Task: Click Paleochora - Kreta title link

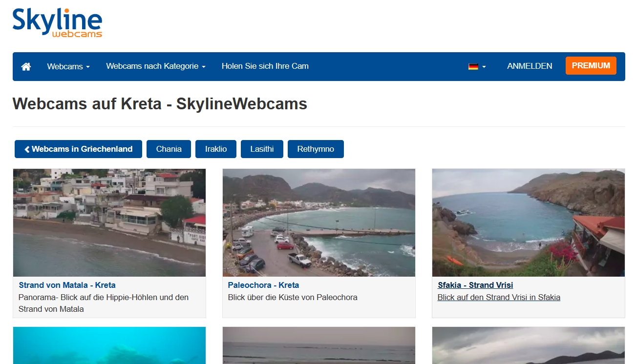Action: coord(263,285)
